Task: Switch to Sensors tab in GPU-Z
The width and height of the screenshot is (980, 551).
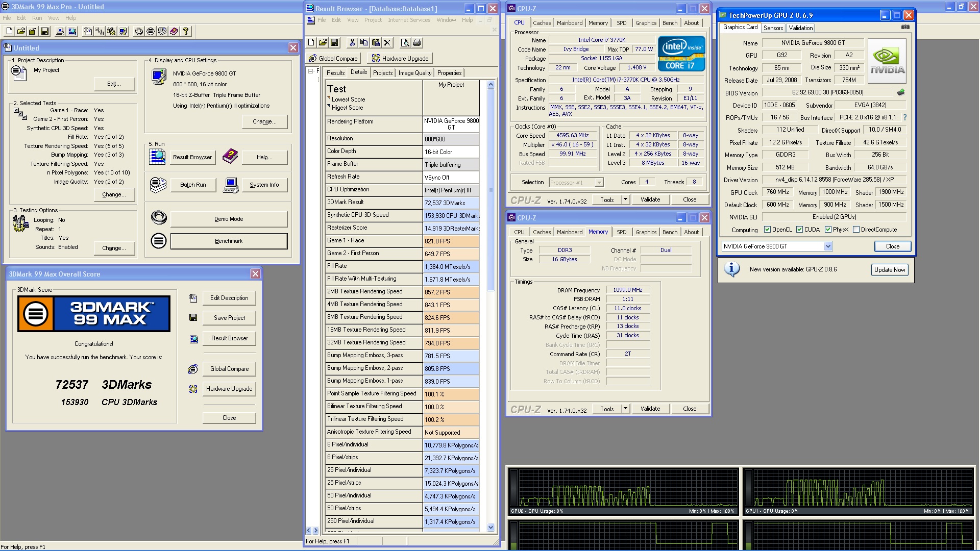Action: pos(773,28)
